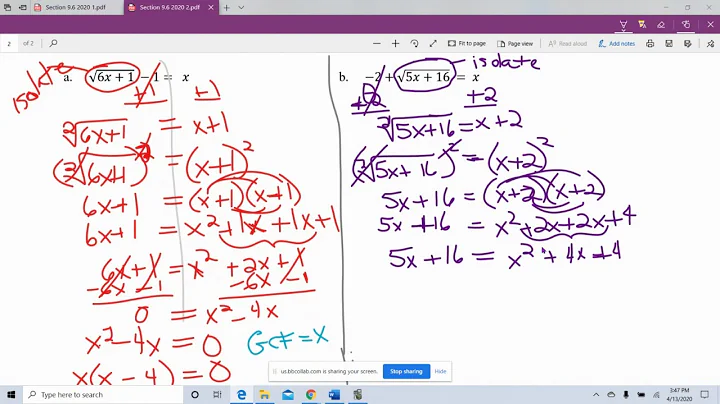Open the Page view options
The height and width of the screenshot is (404, 720).
[x=515, y=44]
